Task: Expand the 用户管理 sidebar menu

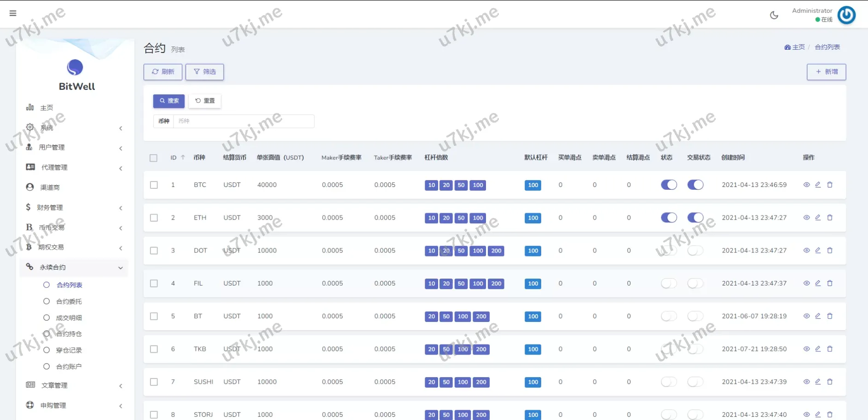Action: click(x=74, y=147)
